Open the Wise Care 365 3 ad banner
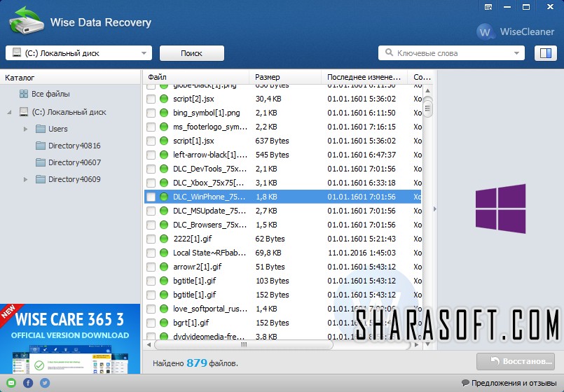This screenshot has height=392, width=564. pyautogui.click(x=70, y=339)
